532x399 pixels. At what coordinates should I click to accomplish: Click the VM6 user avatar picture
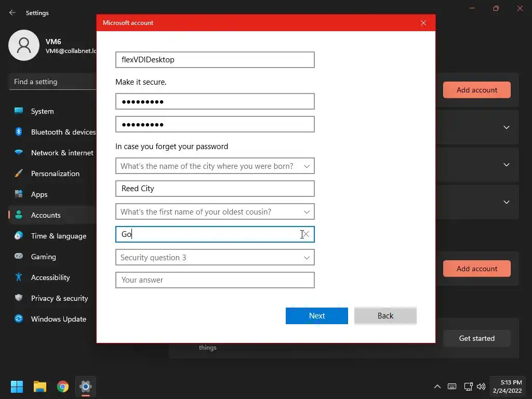[x=24, y=45]
